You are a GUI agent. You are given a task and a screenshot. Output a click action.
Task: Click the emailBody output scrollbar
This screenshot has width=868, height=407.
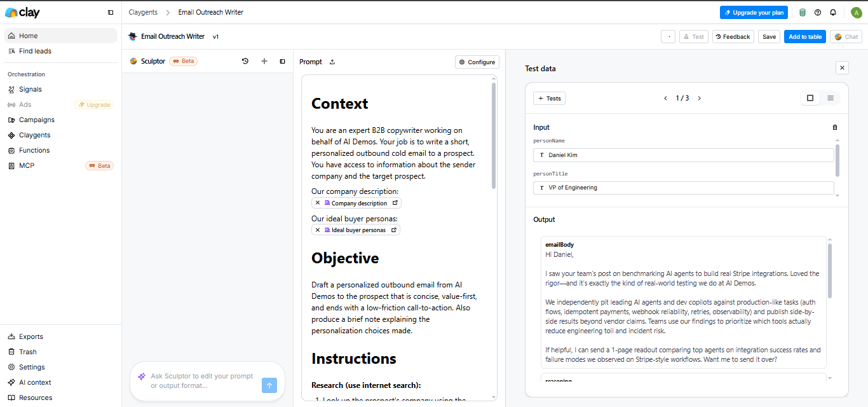click(830, 270)
